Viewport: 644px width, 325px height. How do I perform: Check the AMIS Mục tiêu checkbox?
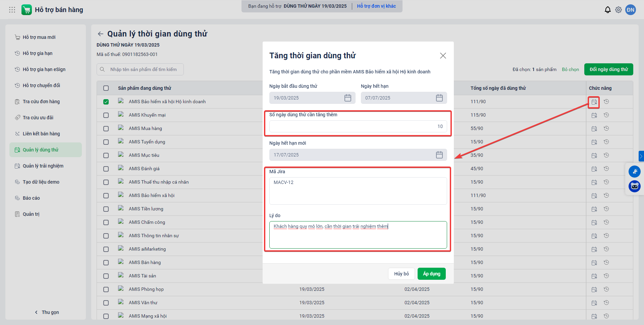click(x=106, y=155)
